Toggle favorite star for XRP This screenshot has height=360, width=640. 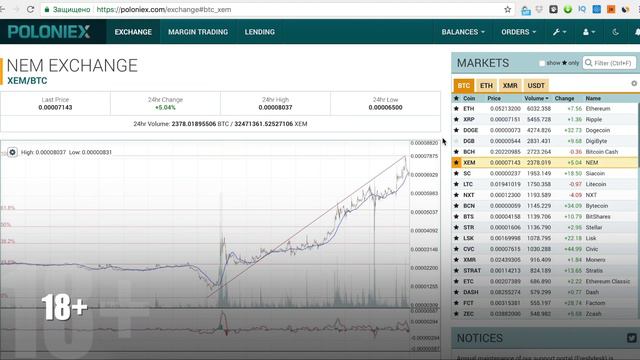tap(456, 119)
